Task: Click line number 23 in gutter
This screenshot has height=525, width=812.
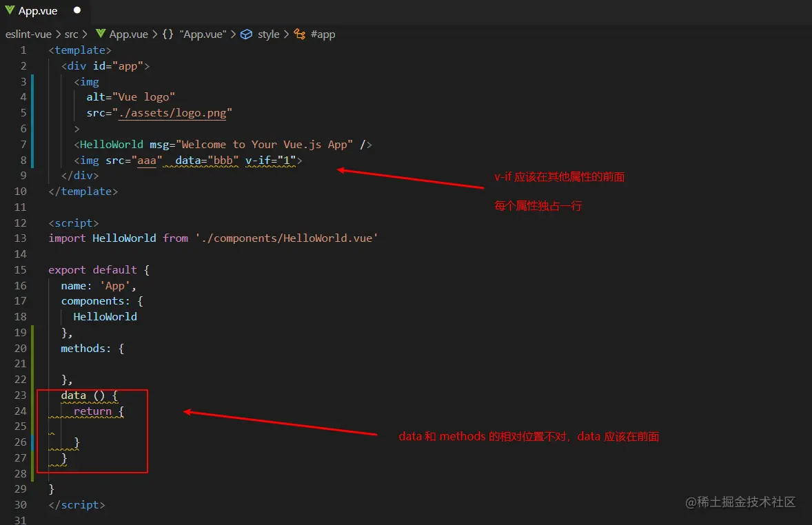Action: point(20,395)
